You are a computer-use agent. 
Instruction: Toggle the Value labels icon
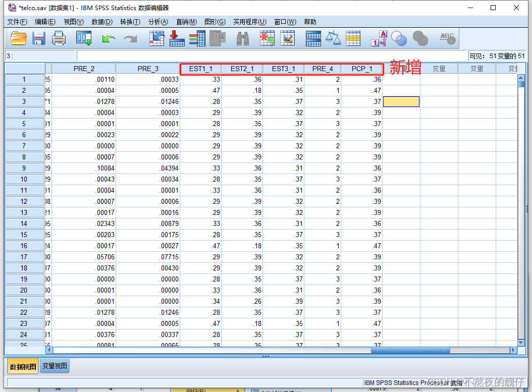[x=379, y=38]
